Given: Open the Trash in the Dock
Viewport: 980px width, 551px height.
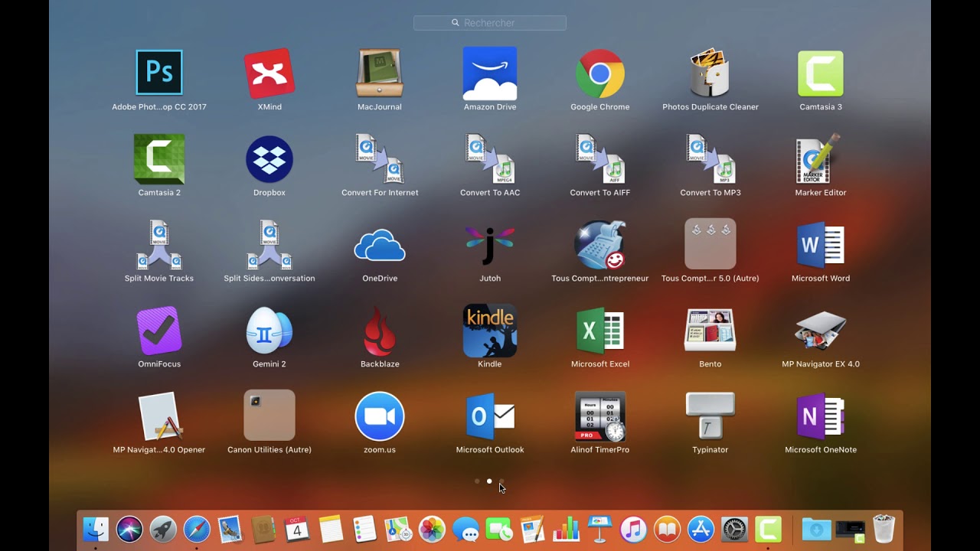Looking at the screenshot, I should [884, 529].
